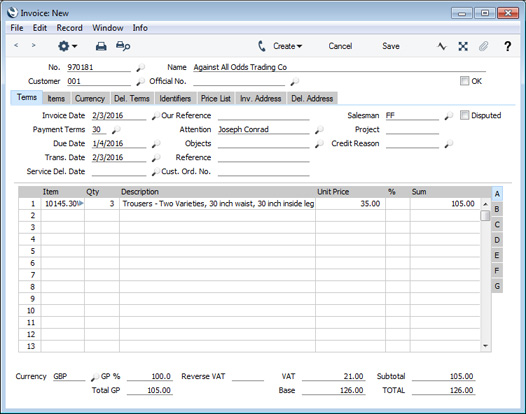Open the gear operations dropdown
Screen dimensions: 526x414
67,46
